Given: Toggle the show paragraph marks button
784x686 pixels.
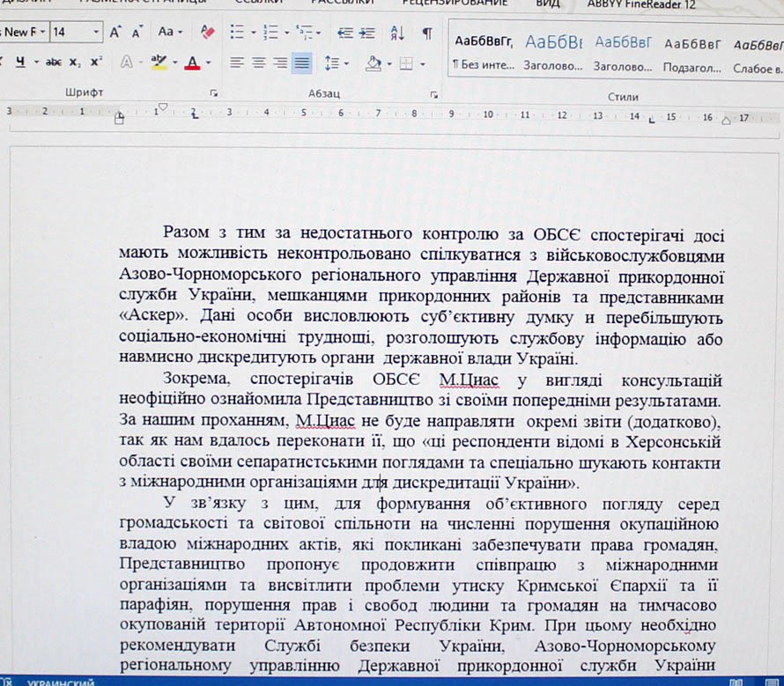Looking at the screenshot, I should pos(427,33).
